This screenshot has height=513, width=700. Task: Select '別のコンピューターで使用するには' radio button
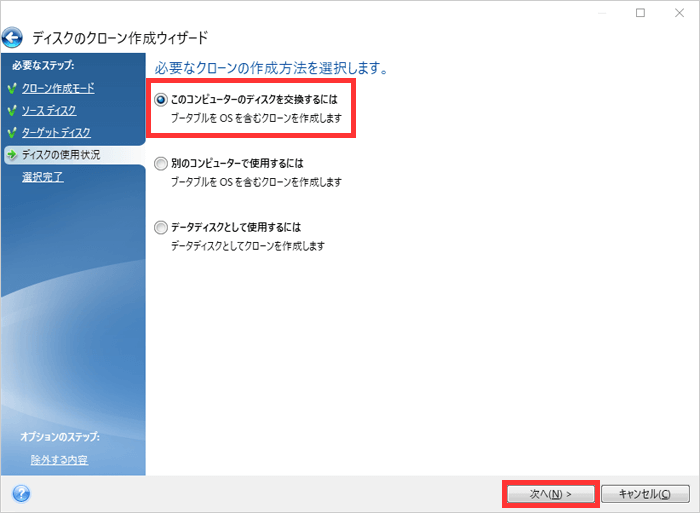pos(161,163)
